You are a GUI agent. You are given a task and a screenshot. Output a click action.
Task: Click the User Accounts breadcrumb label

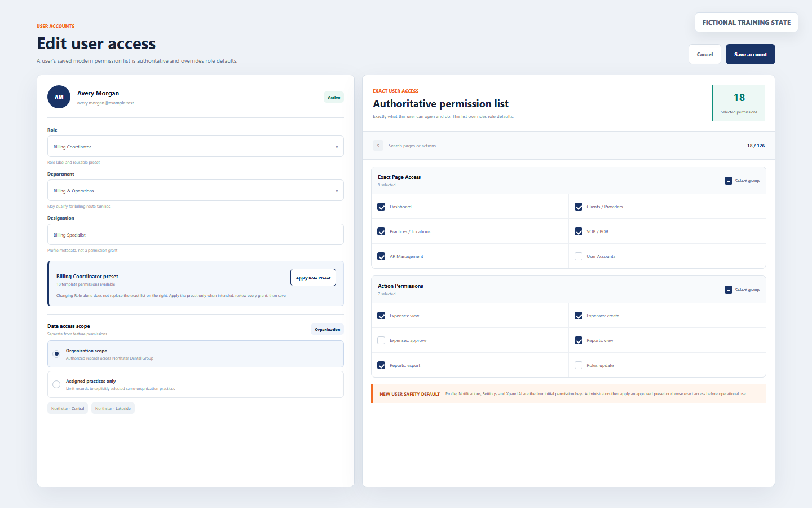click(55, 26)
